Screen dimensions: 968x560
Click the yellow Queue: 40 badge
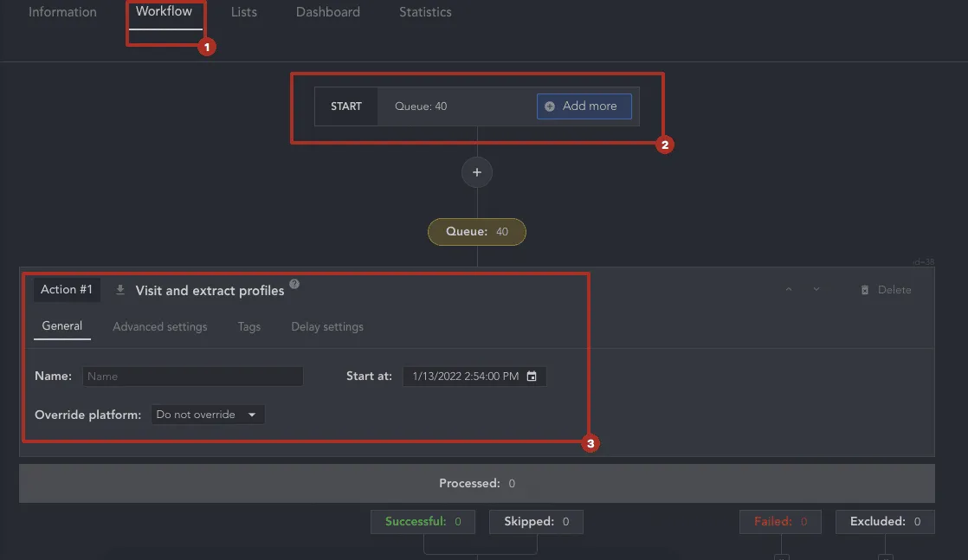coord(476,232)
